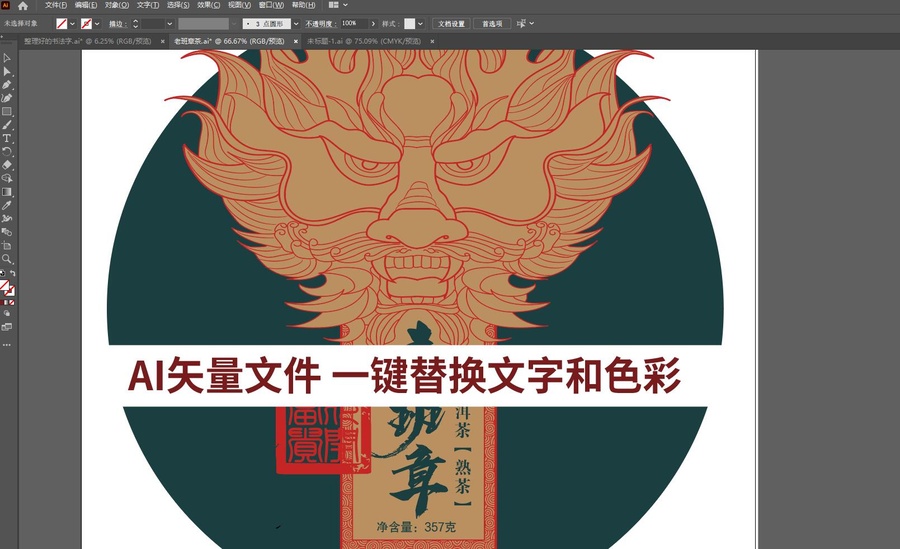
Task: Switch to 老班章茶.ai tab
Action: (229, 41)
